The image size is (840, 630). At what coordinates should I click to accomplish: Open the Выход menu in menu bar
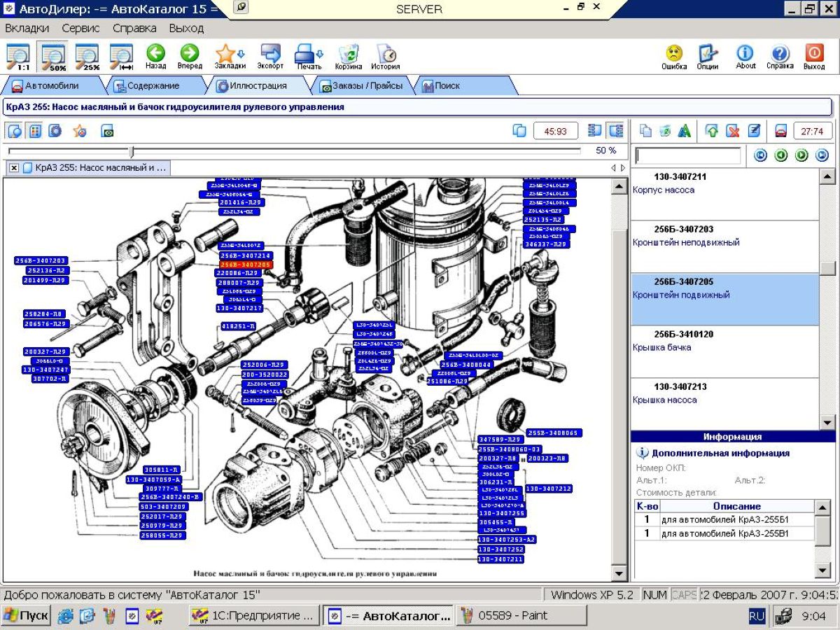pyautogui.click(x=186, y=29)
